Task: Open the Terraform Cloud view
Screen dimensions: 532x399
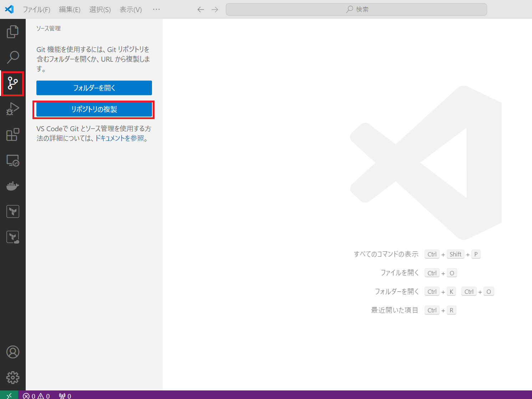Action: pos(13,237)
